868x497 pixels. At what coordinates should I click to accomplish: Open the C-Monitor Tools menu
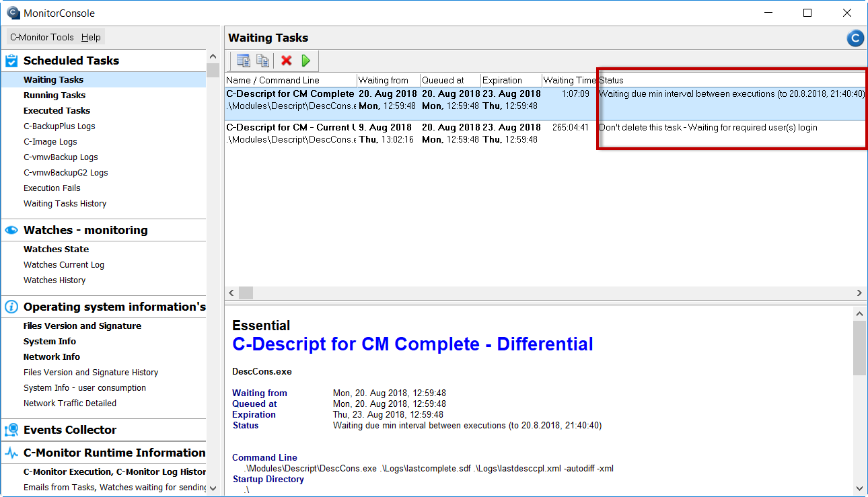[x=42, y=38]
